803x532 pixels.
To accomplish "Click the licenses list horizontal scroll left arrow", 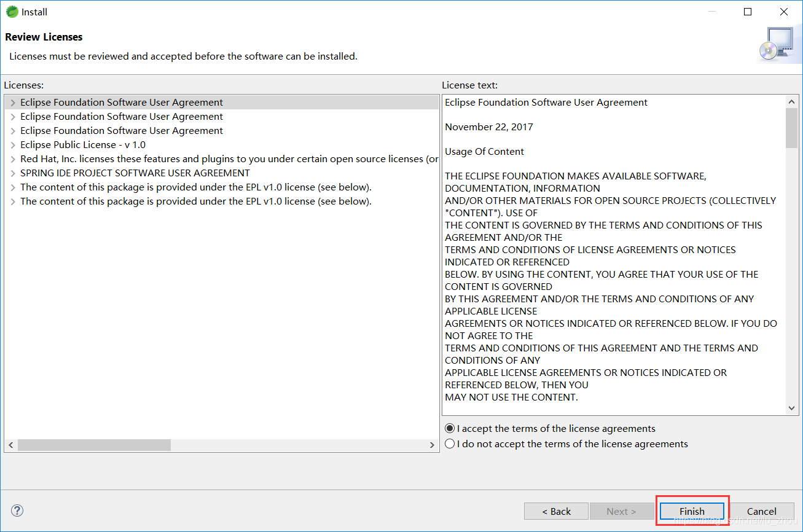I will click(x=11, y=445).
